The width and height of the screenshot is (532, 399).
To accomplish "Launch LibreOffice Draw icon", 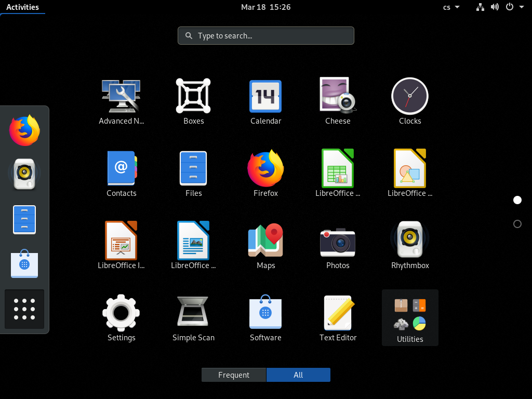I will pos(410,174).
